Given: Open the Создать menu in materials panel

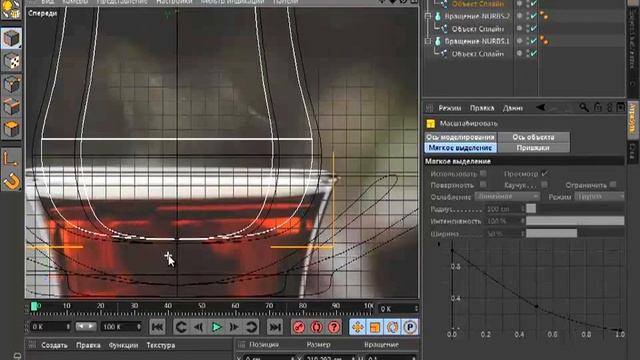Looking at the screenshot, I should [54, 345].
